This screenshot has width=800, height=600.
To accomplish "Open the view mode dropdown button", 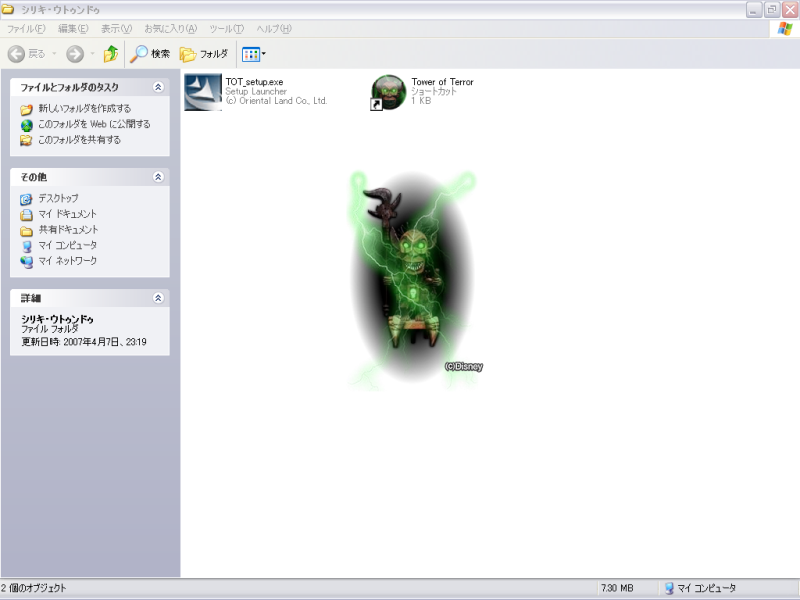I will point(254,54).
